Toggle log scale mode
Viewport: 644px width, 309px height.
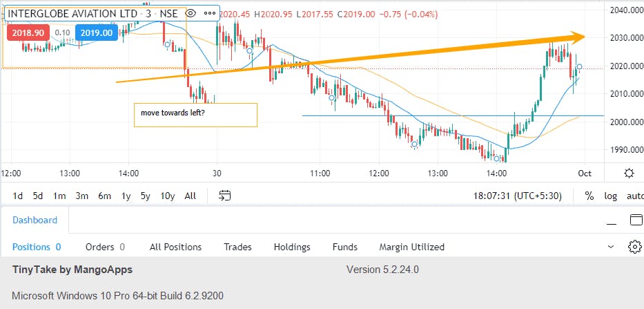pyautogui.click(x=610, y=196)
